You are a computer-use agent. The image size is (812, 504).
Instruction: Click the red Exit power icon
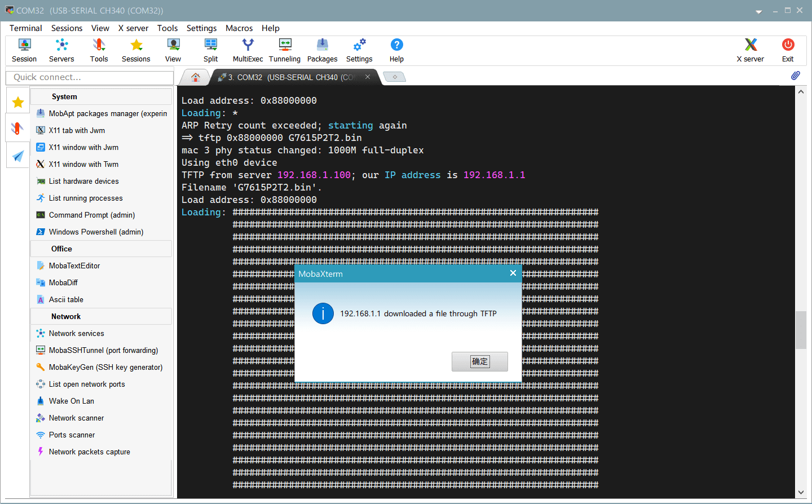[788, 50]
